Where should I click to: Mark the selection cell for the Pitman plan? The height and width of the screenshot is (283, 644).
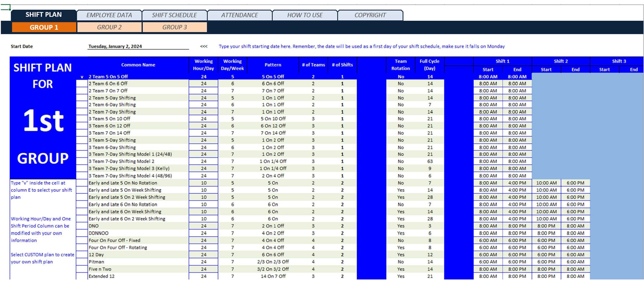coord(82,262)
